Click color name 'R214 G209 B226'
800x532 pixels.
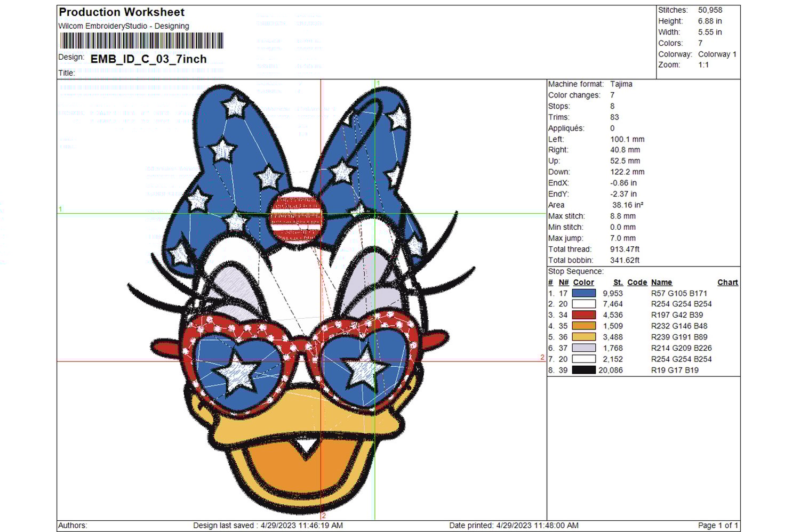[x=681, y=348]
